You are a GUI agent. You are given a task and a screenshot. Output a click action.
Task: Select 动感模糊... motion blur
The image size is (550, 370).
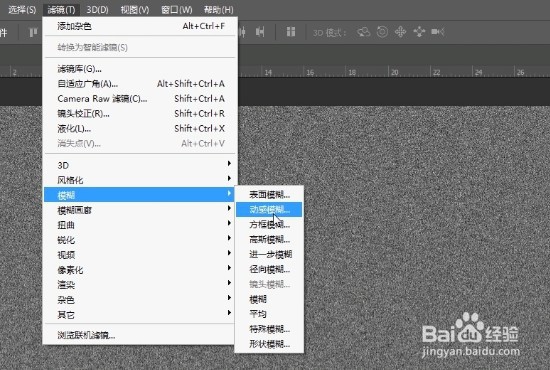(269, 209)
